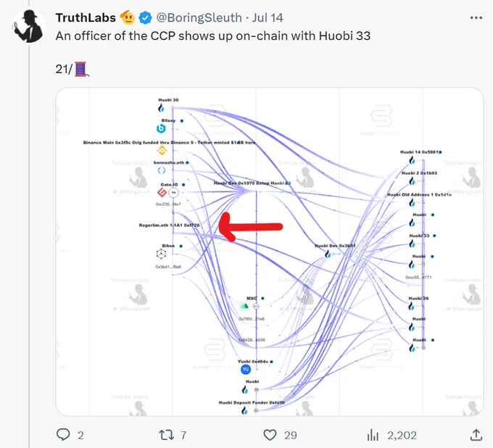Image resolution: width=493 pixels, height=448 pixels.
Task: Click the blue verified badge
Action: (145, 18)
